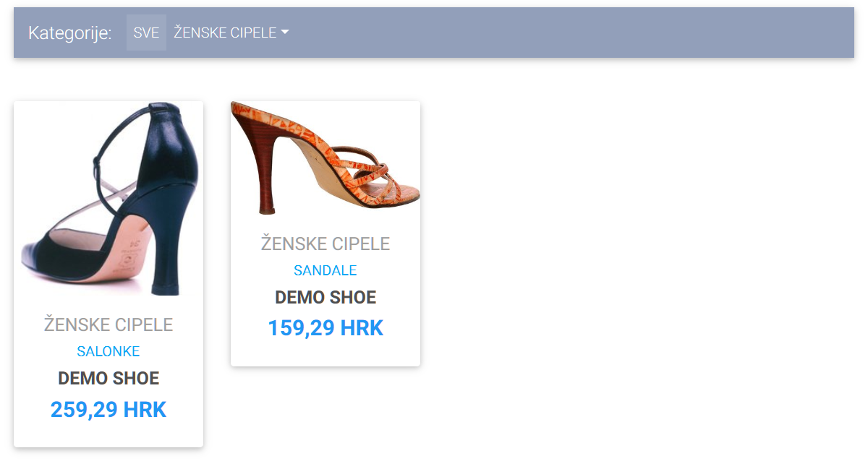Open DEMO SHOE title priced 159,29 HRK

(x=325, y=297)
